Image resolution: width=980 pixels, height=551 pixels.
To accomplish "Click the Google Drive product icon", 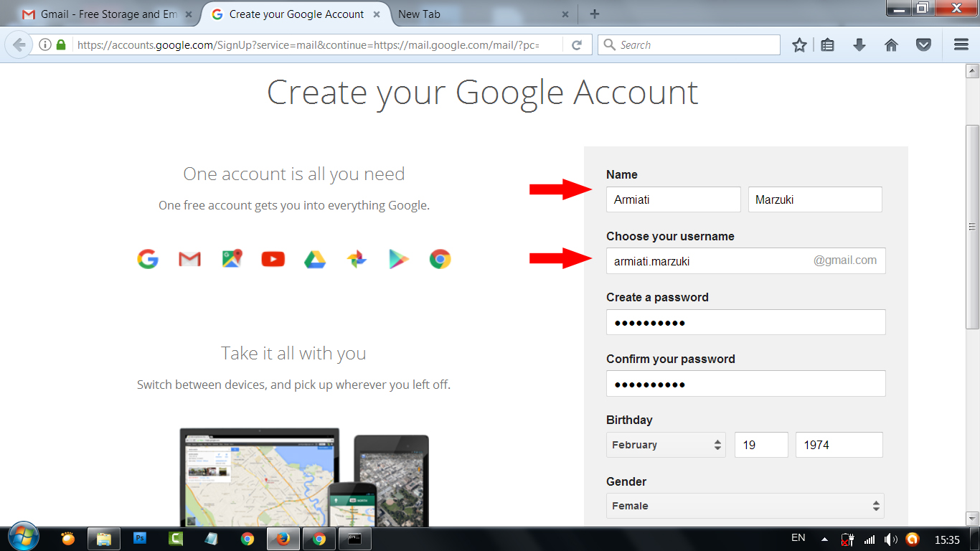I will (315, 259).
